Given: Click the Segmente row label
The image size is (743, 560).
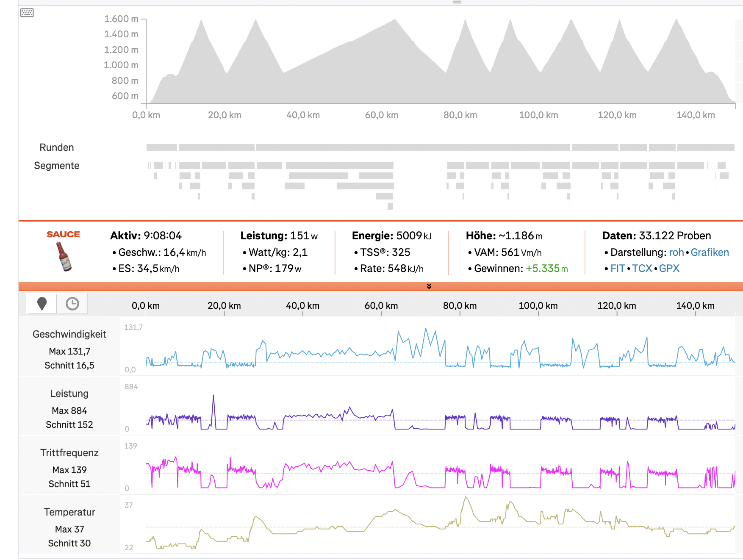Looking at the screenshot, I should tap(57, 166).
